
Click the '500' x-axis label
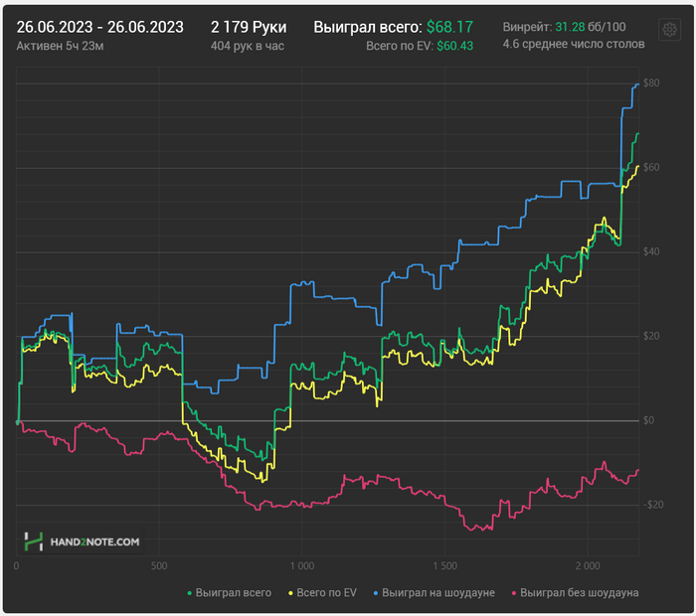159,566
